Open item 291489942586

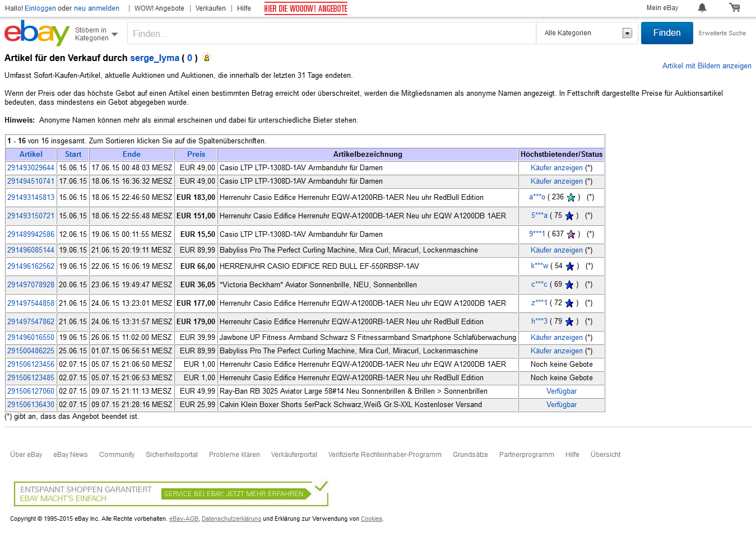point(31,234)
